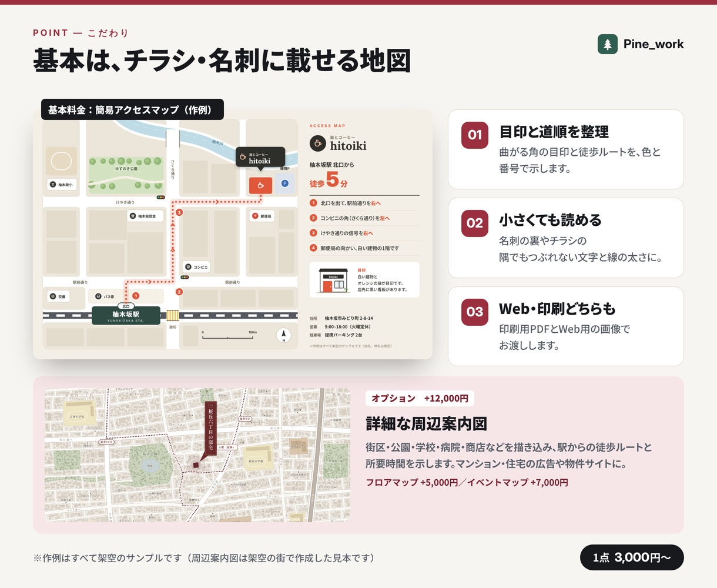This screenshot has width=717, height=588.
Task: Click the north compass icon on the map
Action: click(x=284, y=335)
